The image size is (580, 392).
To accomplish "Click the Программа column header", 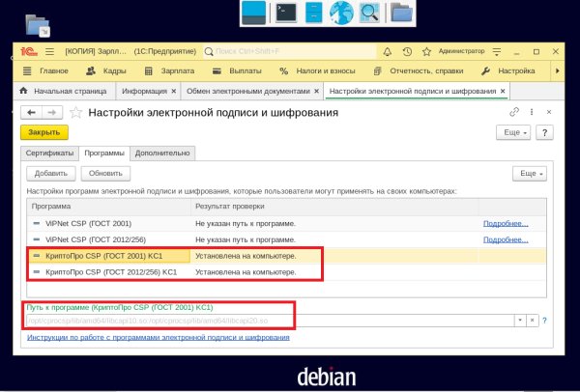I will click(108, 207).
